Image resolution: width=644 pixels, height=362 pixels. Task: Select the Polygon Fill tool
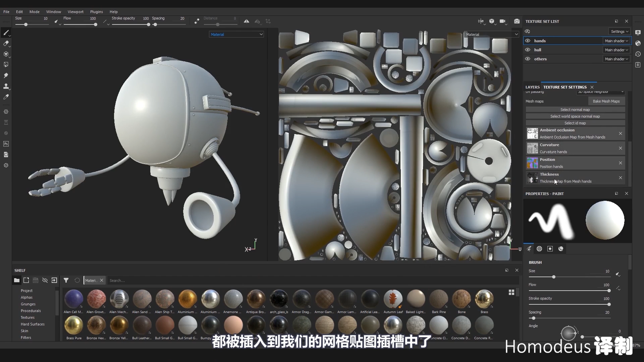click(6, 65)
